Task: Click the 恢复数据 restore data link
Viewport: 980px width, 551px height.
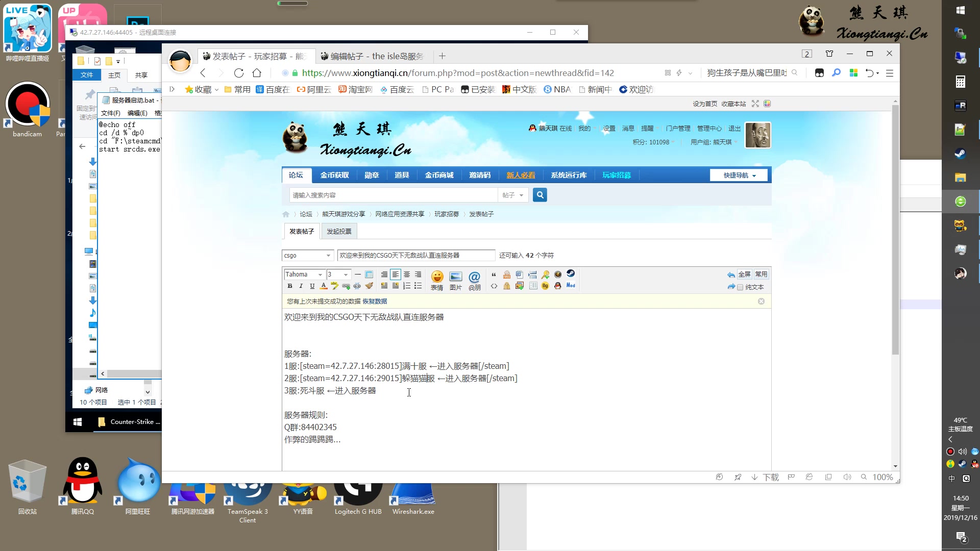Action: 375,302
